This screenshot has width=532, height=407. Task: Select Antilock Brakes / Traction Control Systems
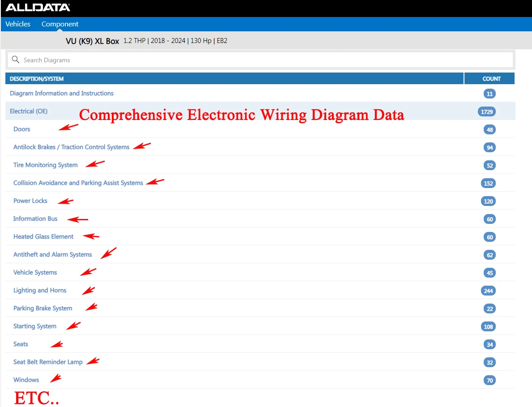click(x=71, y=147)
